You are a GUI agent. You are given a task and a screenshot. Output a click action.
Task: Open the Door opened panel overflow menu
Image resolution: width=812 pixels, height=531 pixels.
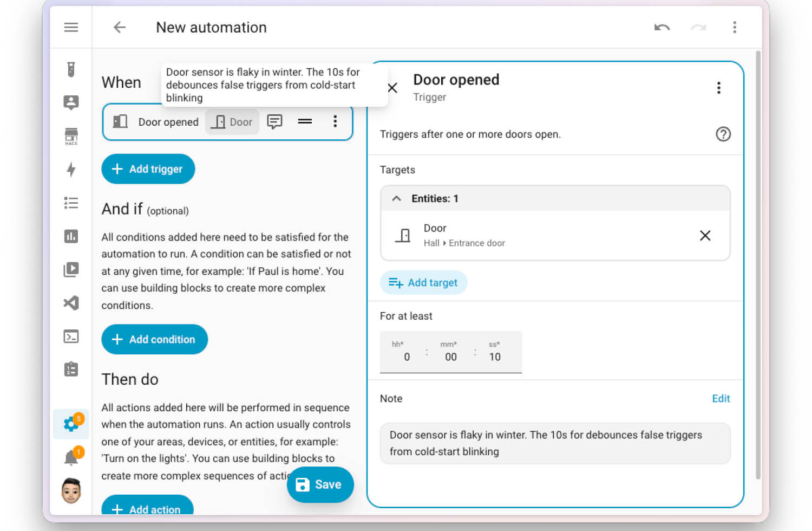click(719, 88)
